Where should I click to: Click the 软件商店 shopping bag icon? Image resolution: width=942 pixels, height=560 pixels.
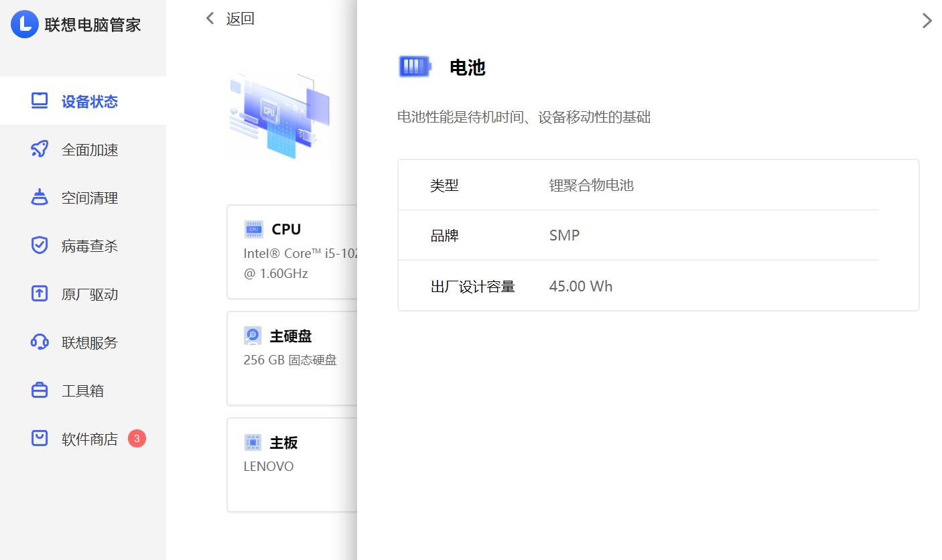pos(40,438)
